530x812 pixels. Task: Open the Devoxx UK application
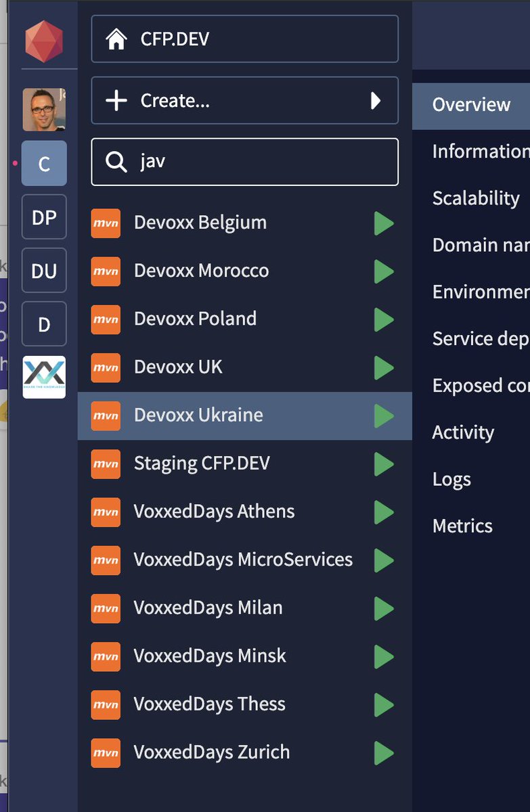pos(245,367)
